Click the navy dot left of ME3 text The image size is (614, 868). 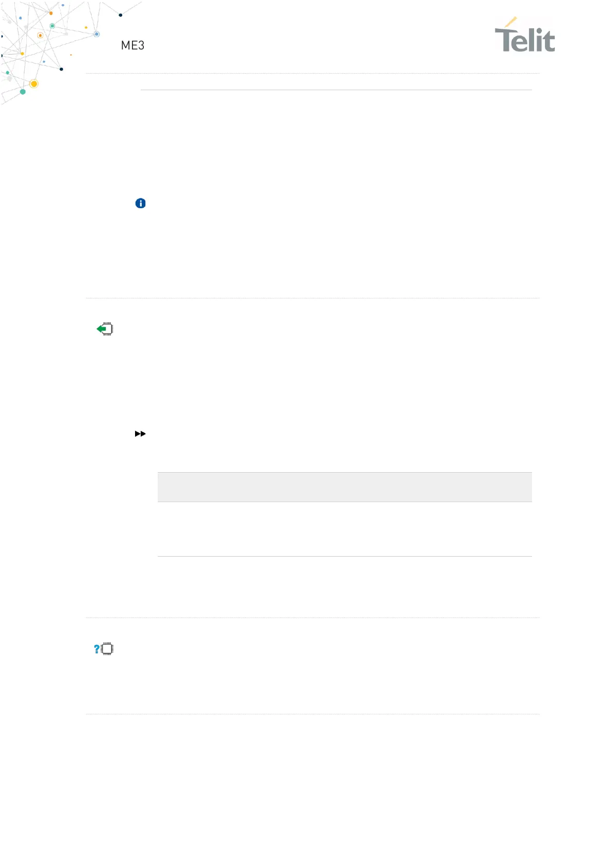pyautogui.click(x=61, y=69)
